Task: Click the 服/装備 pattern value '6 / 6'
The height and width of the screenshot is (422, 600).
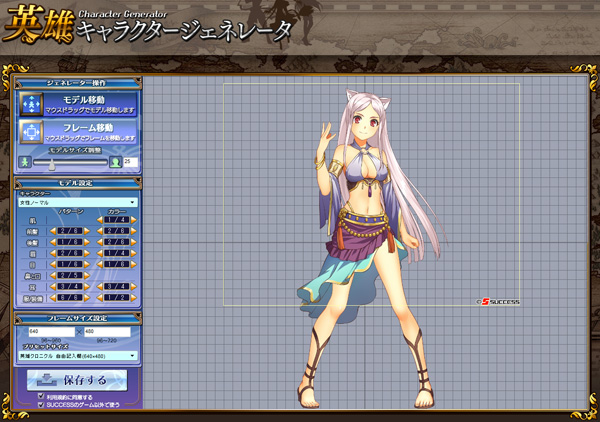Action: [x=70, y=298]
